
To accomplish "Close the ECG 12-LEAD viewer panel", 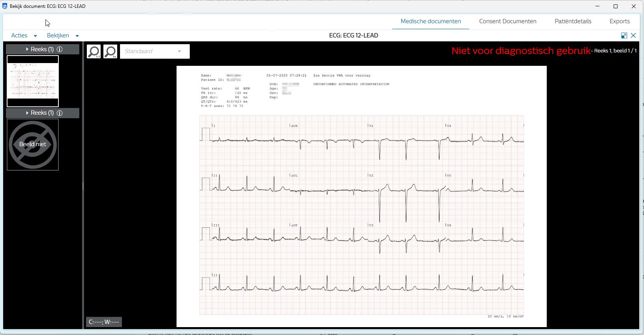I will [x=633, y=35].
